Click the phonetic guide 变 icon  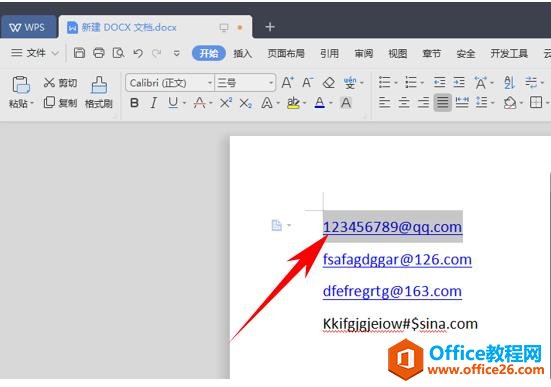(x=350, y=83)
